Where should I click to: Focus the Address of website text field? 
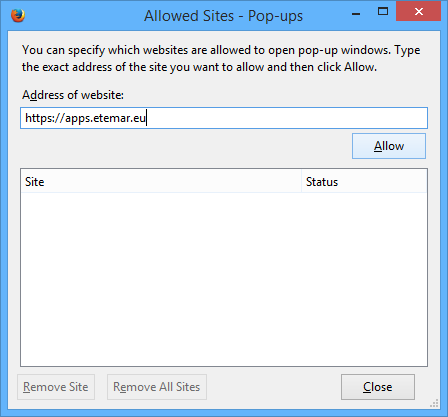coord(224,118)
